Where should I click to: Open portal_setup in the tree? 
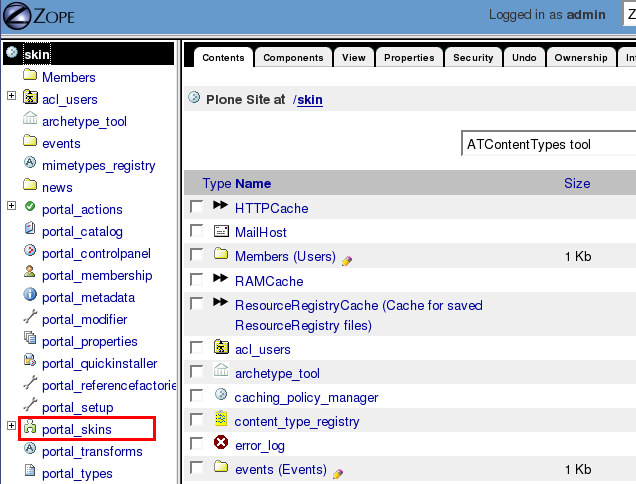coord(78,407)
